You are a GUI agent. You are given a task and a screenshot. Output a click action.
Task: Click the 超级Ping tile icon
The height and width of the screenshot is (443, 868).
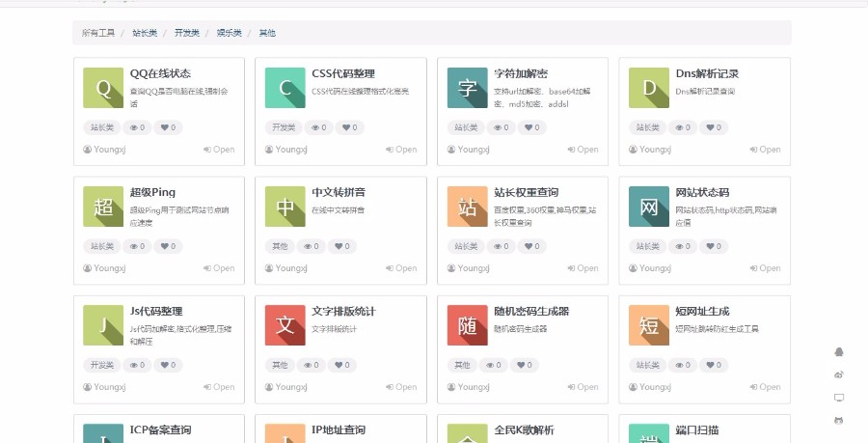point(103,207)
